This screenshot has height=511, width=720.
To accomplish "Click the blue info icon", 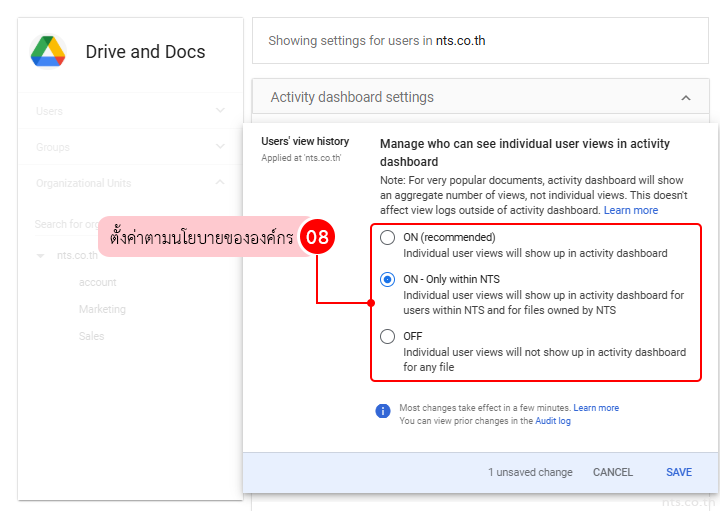I will tap(383, 411).
